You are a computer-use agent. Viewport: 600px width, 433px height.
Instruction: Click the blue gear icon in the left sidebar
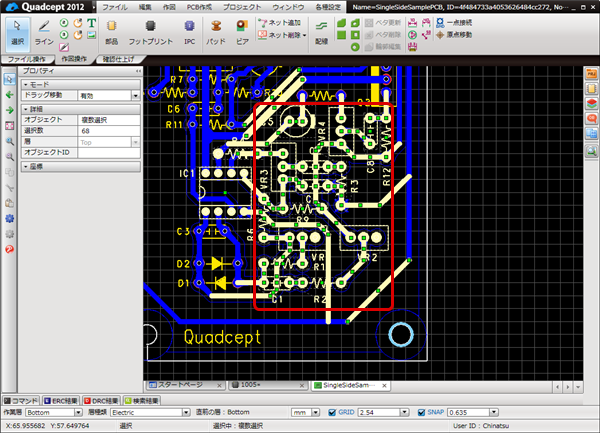tap(10, 218)
